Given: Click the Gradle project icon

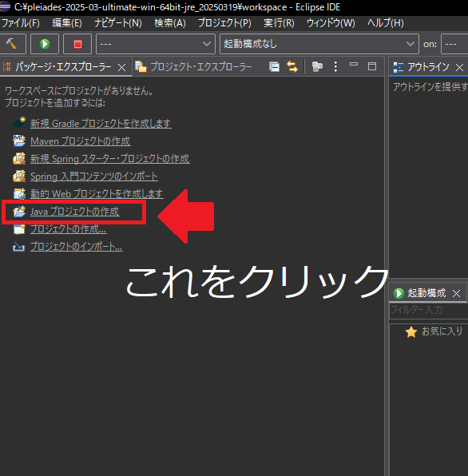Looking at the screenshot, I should click(19, 123).
